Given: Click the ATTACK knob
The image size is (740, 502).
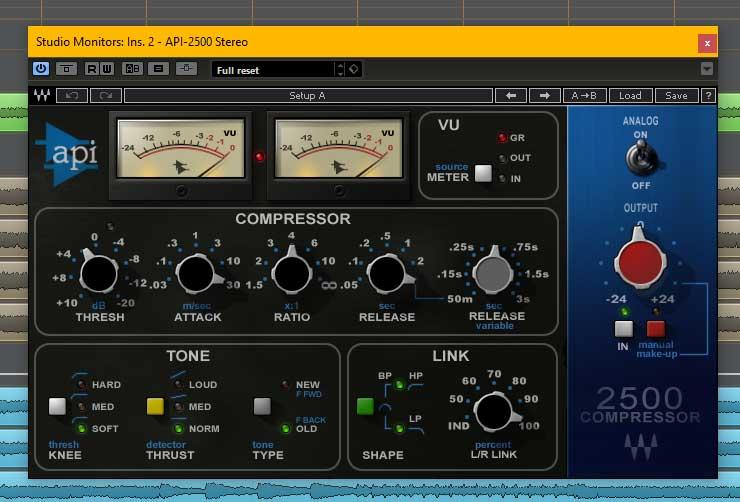Looking at the screenshot, I should coord(196,274).
